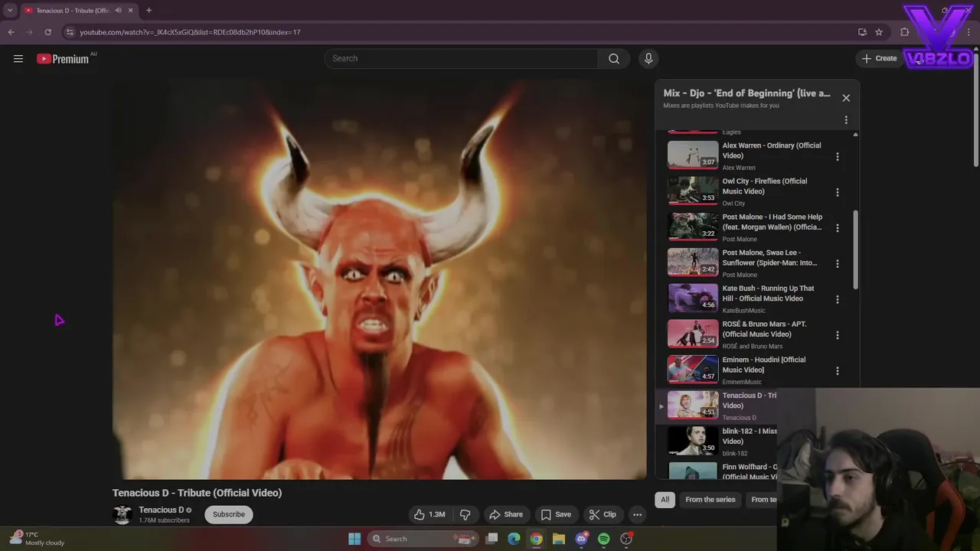Open the Windows Start menu
The height and width of the screenshot is (551, 980).
coord(354,539)
